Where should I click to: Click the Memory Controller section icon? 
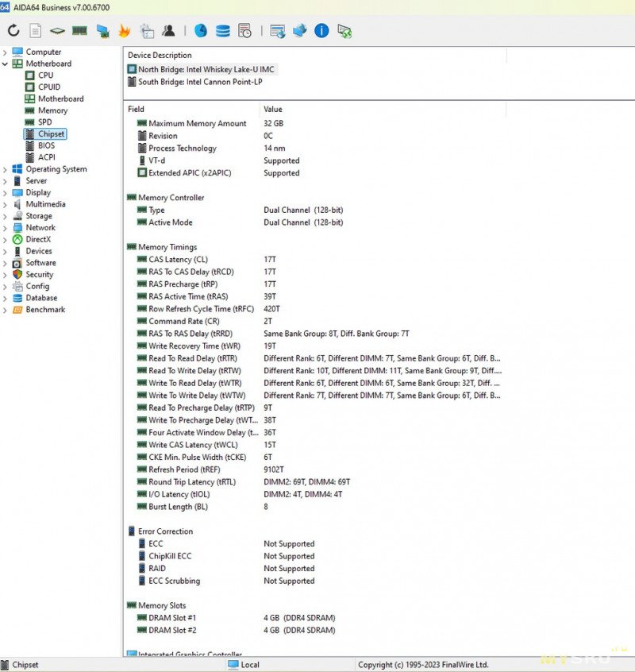(132, 198)
